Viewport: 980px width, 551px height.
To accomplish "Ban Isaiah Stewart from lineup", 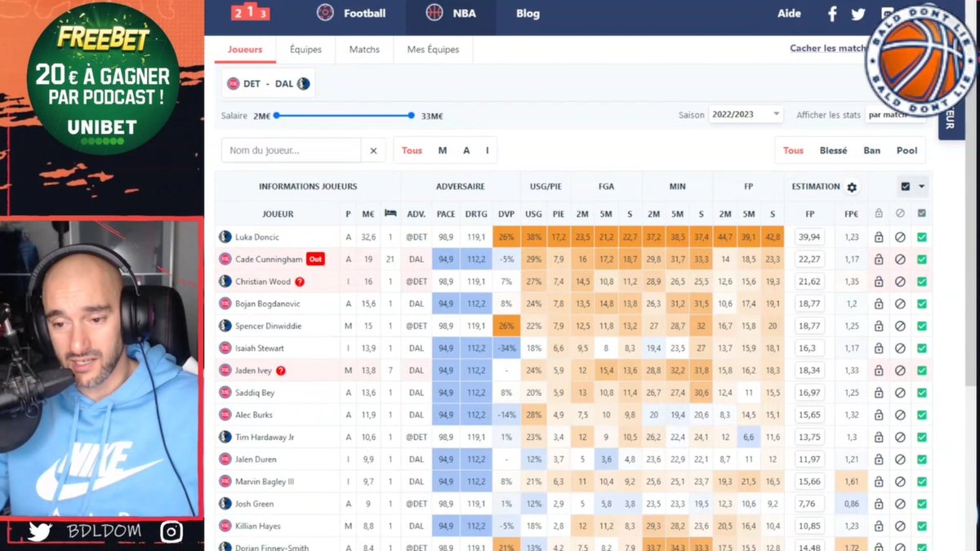I will click(x=900, y=349).
